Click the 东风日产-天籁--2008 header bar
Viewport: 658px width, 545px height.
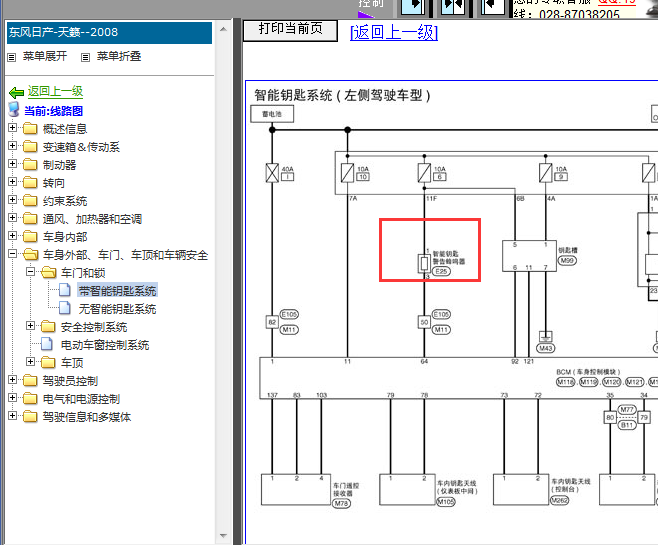coord(109,32)
